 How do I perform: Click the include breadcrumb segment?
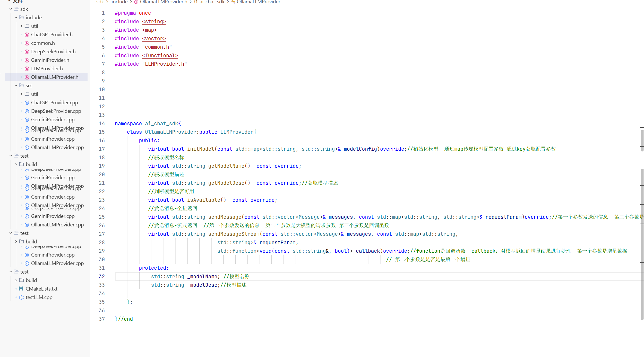(119, 2)
